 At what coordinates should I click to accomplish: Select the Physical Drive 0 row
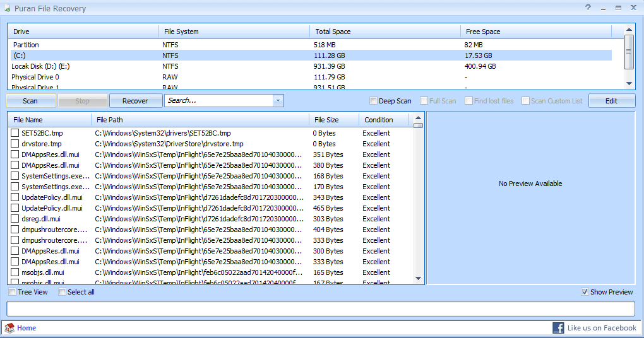[311, 77]
